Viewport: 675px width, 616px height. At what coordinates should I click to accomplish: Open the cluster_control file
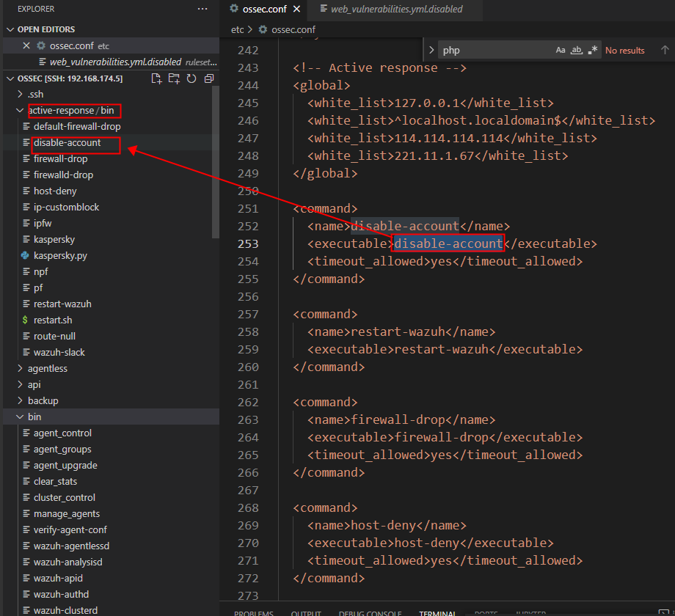pyautogui.click(x=111, y=498)
